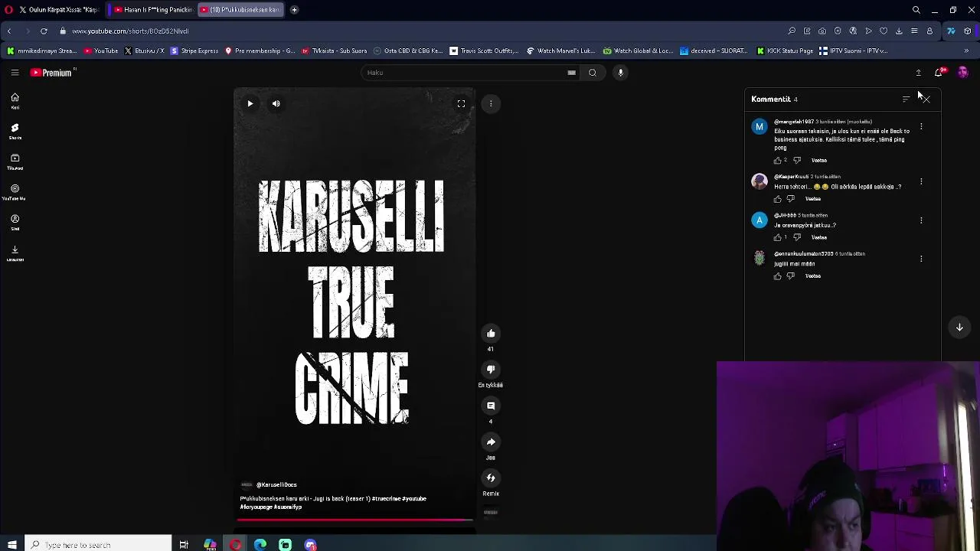Open Sinä (You) in sidebar
This screenshot has height=551, width=980.
pyautogui.click(x=15, y=223)
